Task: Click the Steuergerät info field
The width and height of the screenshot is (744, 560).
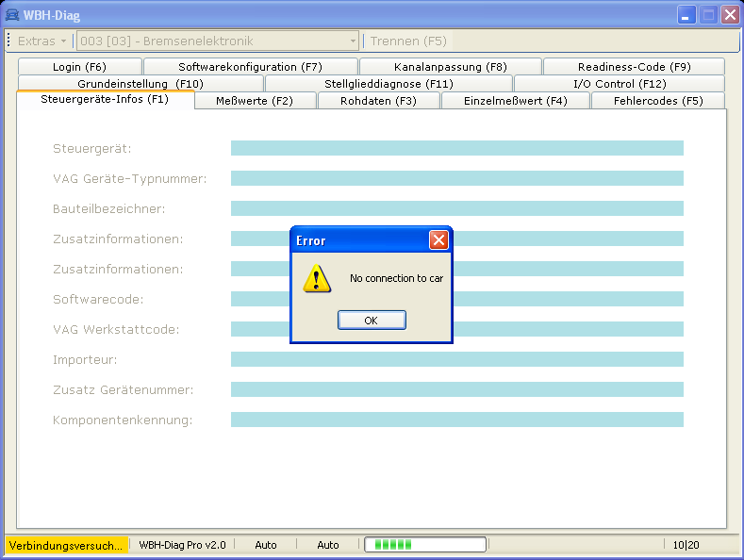Action: [x=456, y=148]
